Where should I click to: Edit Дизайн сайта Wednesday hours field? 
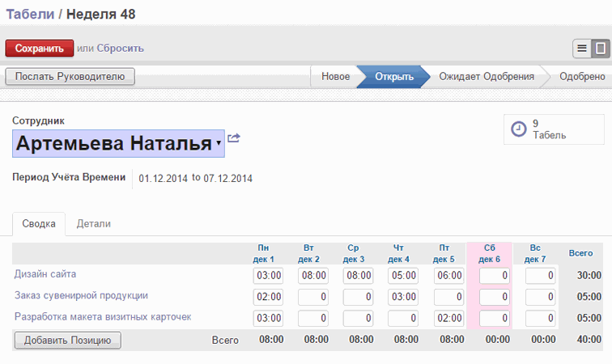pyautogui.click(x=358, y=276)
